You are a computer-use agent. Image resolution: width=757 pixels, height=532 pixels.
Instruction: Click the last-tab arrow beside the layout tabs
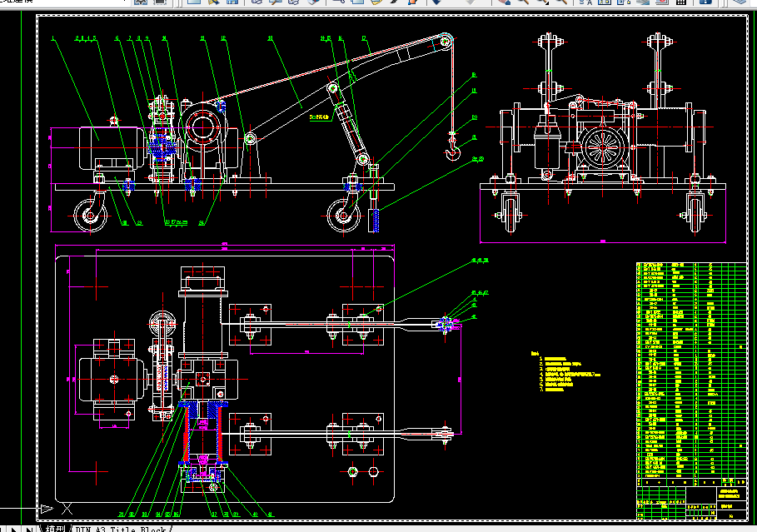pos(29,530)
